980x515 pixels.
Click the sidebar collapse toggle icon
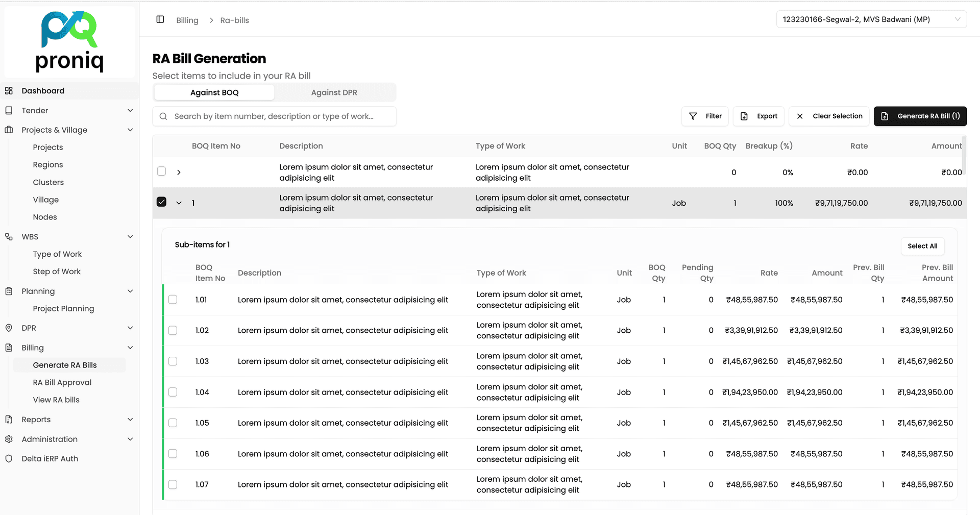[160, 19]
